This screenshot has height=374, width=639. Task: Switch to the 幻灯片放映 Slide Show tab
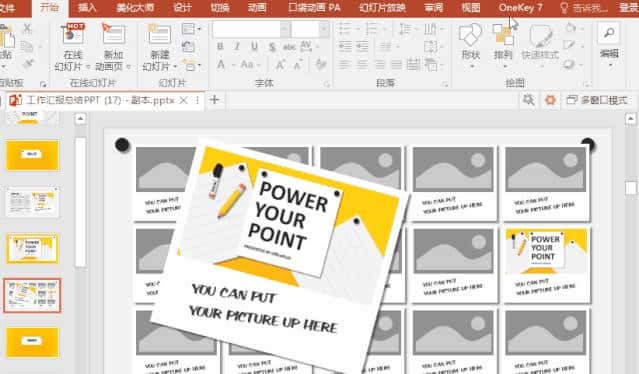coord(382,7)
